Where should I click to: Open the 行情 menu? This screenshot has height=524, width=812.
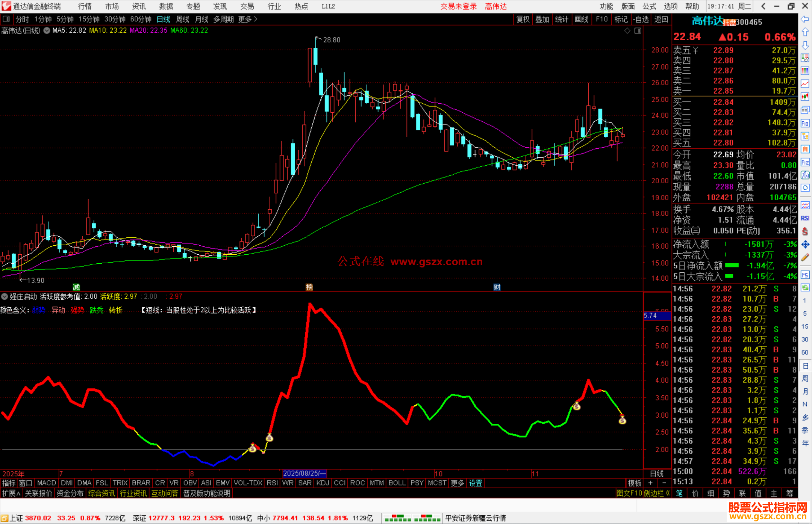coord(85,6)
